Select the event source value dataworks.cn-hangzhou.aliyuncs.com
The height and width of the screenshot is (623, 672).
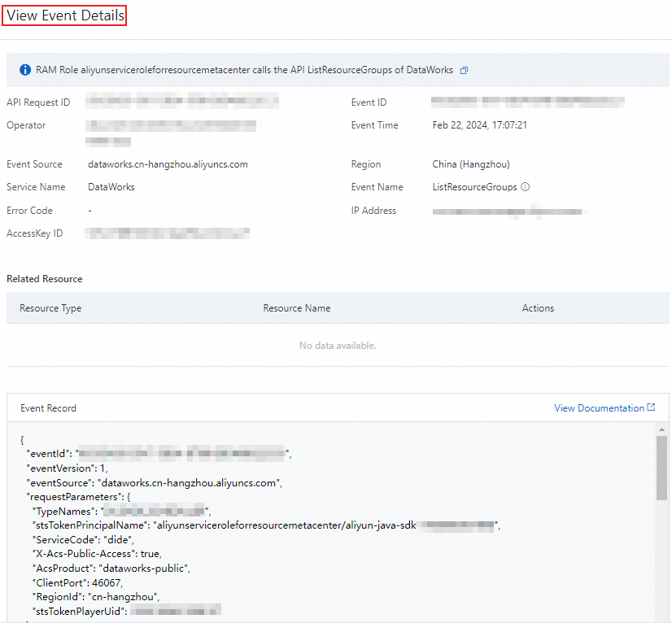[168, 164]
